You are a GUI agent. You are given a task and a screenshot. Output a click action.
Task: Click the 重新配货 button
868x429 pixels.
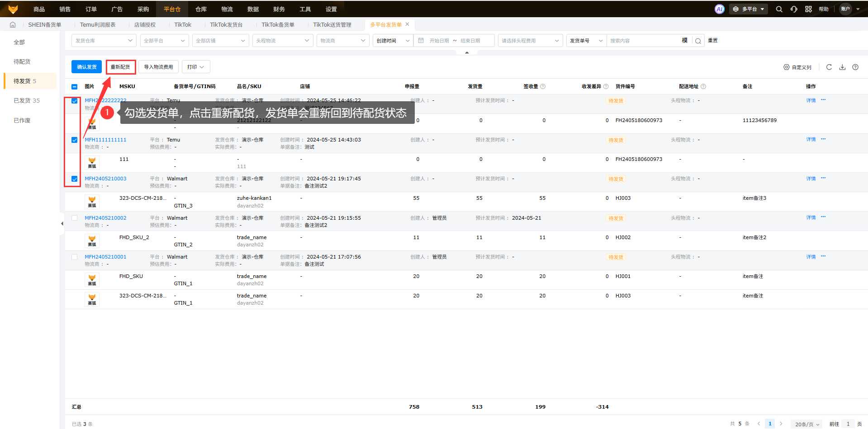pyautogui.click(x=120, y=67)
